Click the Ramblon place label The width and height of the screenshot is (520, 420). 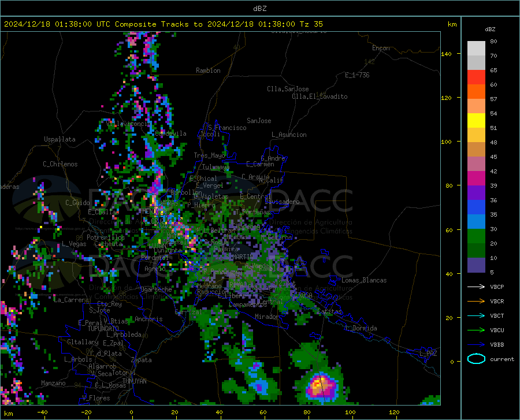click(x=208, y=70)
